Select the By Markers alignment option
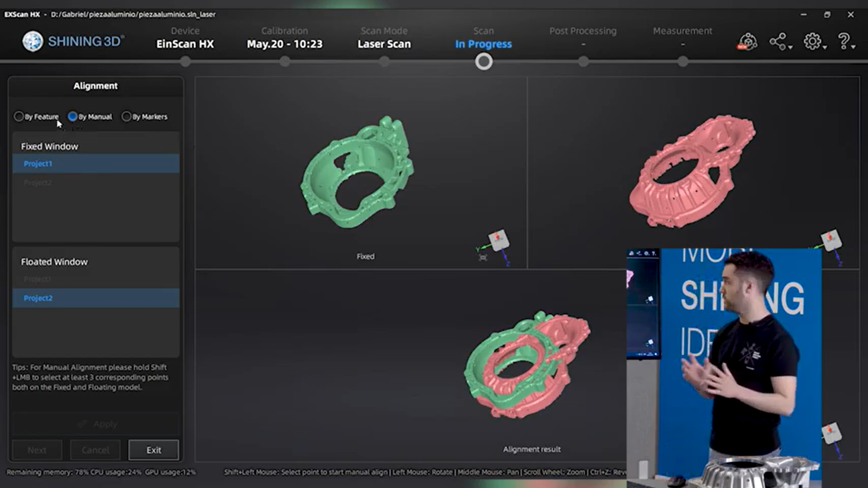 tap(126, 117)
